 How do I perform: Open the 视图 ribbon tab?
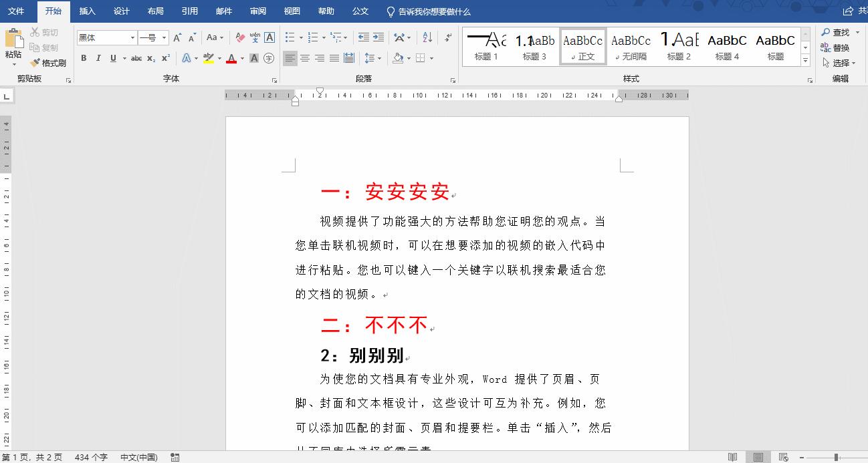(292, 11)
